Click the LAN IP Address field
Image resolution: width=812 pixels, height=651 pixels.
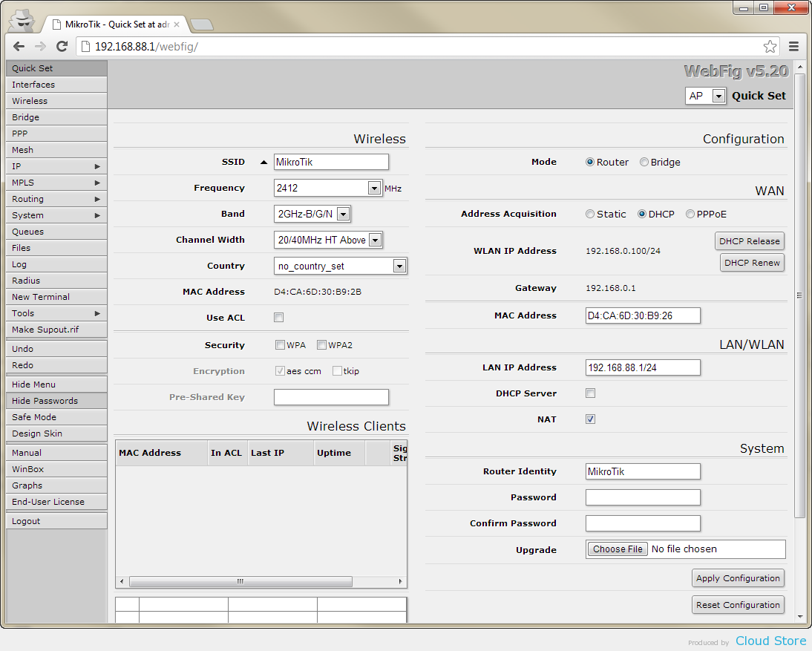pyautogui.click(x=644, y=367)
